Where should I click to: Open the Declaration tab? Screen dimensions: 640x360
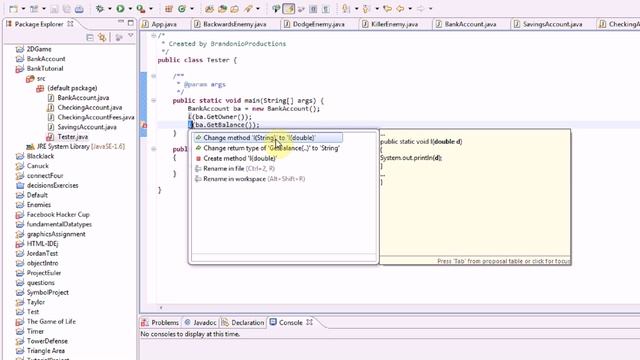point(243,322)
